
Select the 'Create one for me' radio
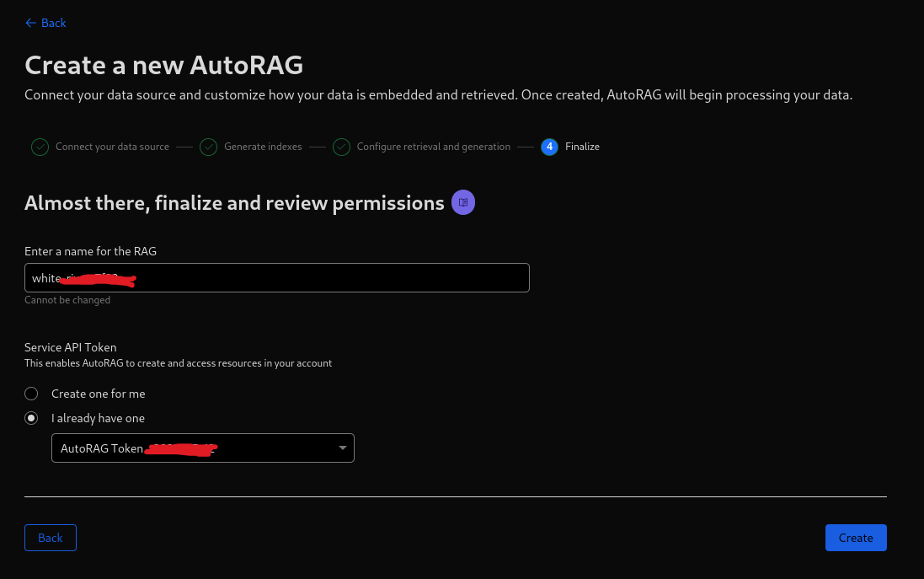tap(31, 394)
